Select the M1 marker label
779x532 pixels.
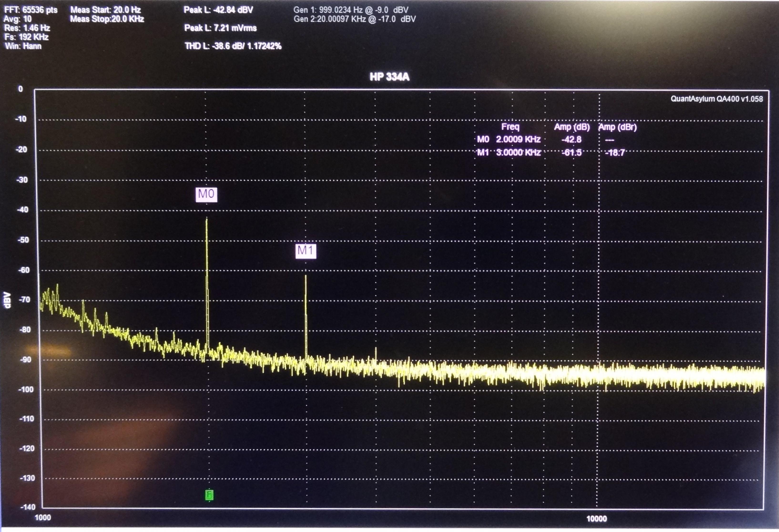(305, 251)
